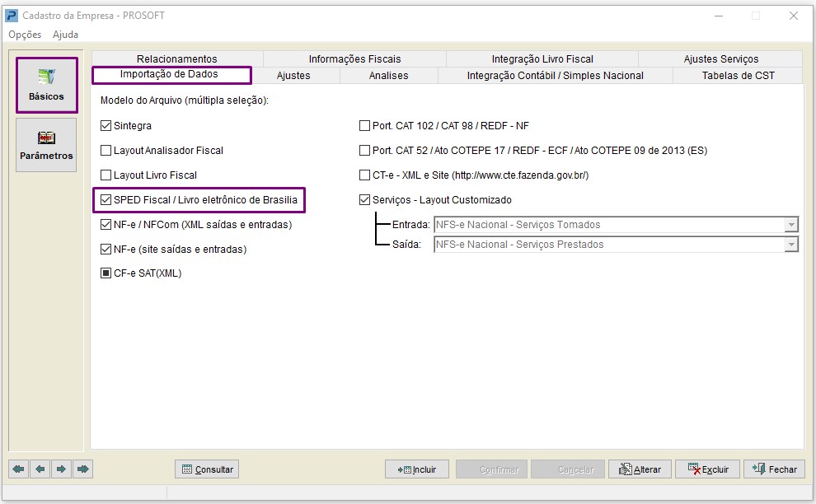Open the Entrada dropdown arrow
816x504 pixels.
(791, 225)
